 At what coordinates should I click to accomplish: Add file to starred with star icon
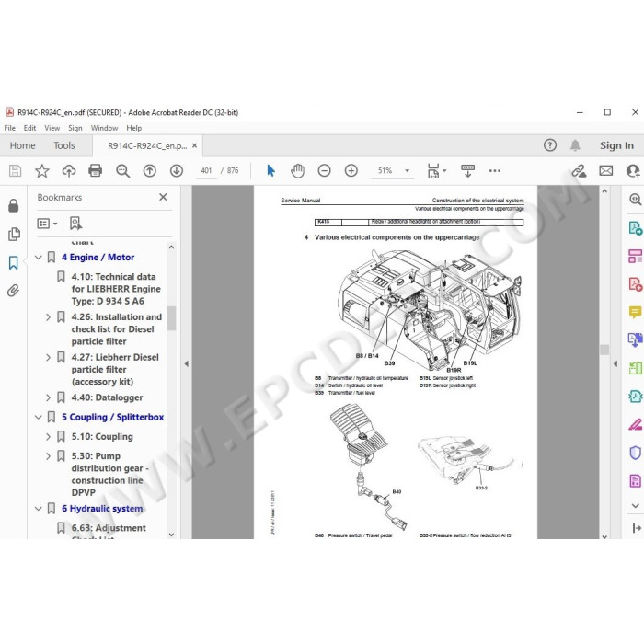tap(42, 170)
